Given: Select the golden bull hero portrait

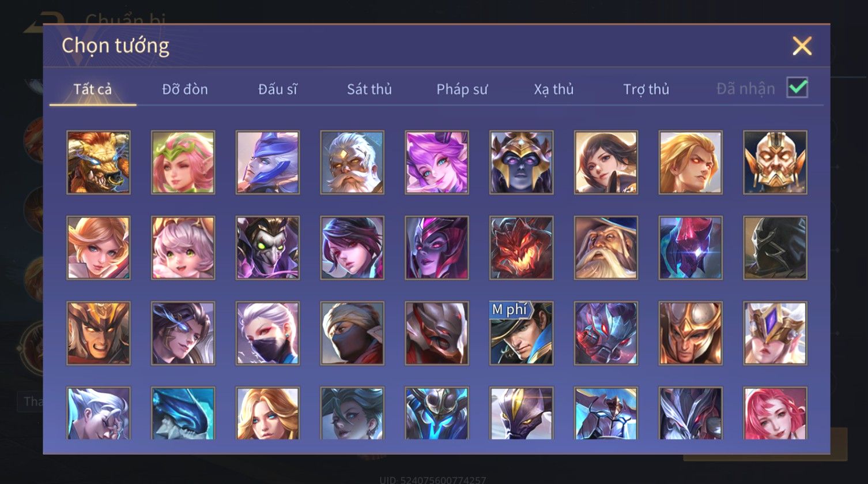Looking at the screenshot, I should point(99,162).
